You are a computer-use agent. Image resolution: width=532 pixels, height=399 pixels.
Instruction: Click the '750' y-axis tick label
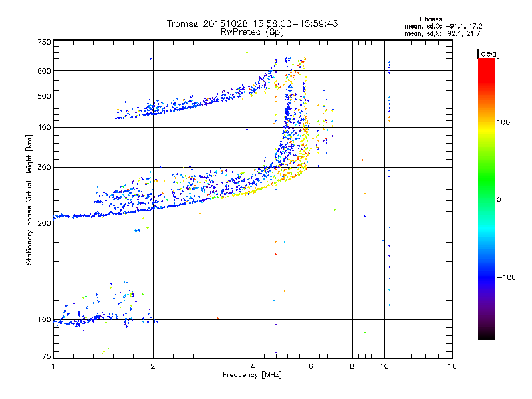pos(45,42)
